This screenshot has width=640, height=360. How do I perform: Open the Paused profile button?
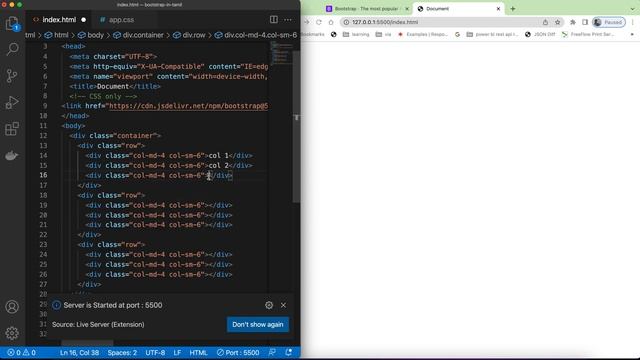(609, 22)
